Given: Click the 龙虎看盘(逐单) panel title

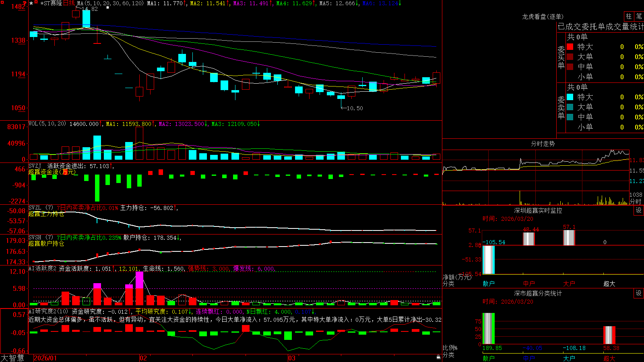Looking at the screenshot, I should click(543, 16).
